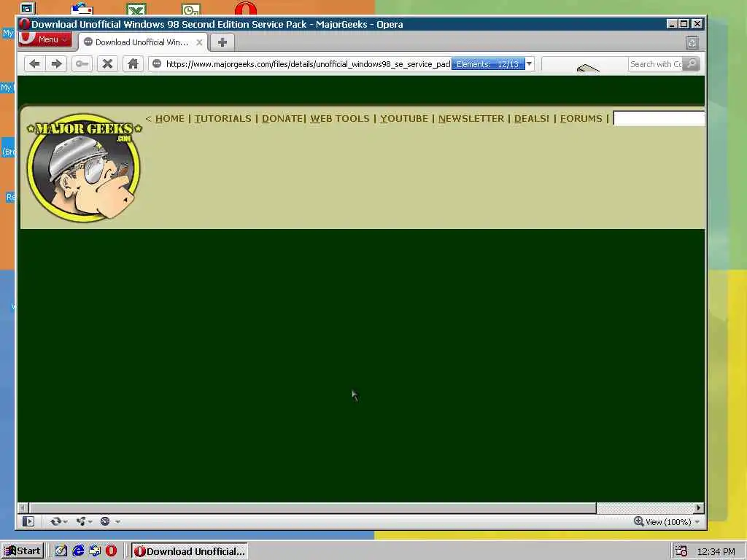Click the horizontal scrollbar right arrow
Viewport: 747px width, 560px height.
coord(699,508)
